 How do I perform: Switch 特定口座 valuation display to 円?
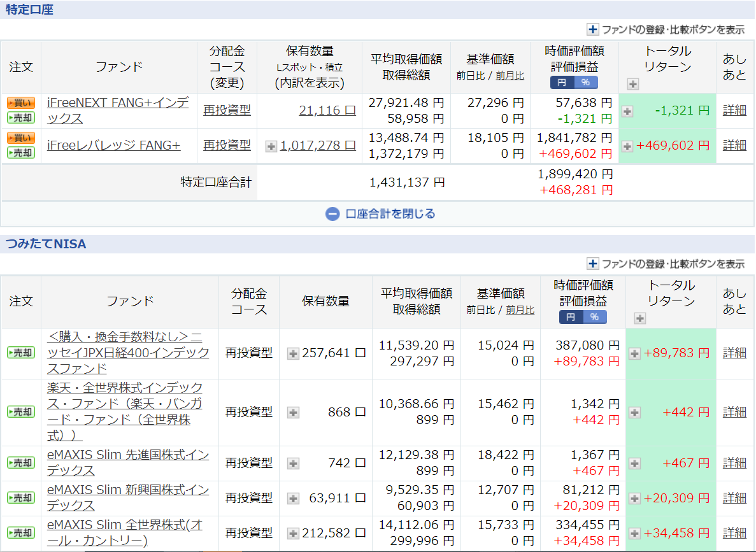coord(562,82)
